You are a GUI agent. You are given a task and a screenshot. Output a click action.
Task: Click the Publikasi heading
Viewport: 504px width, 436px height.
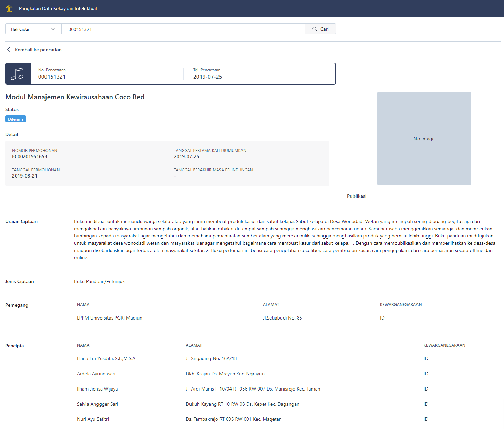[357, 196]
